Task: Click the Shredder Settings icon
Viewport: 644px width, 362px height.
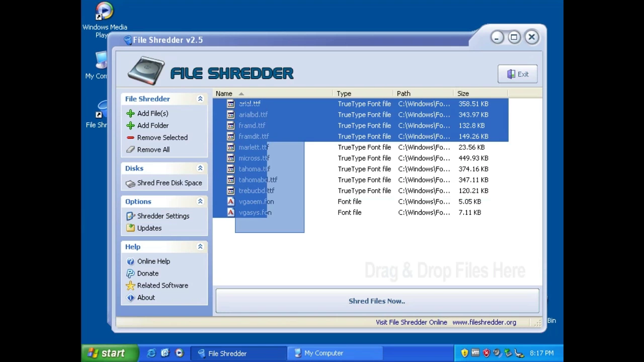Action: tap(131, 216)
